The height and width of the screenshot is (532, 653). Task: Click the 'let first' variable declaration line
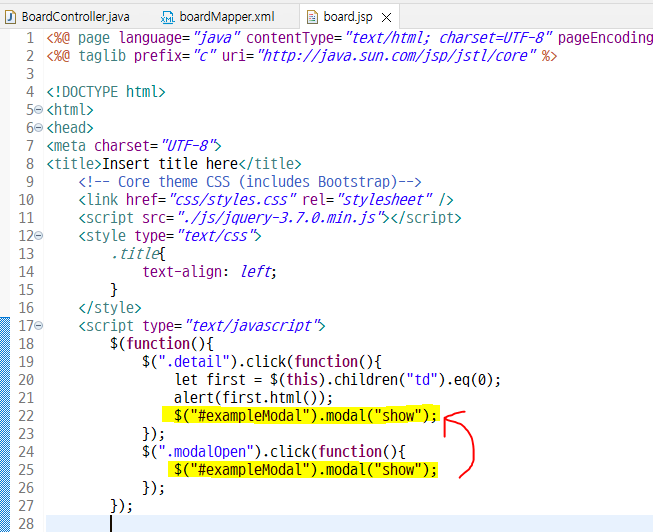point(337,380)
